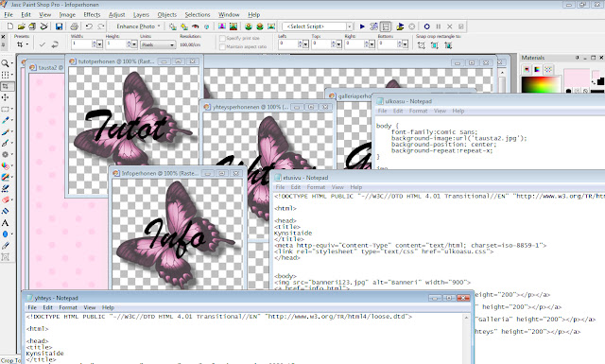This screenshot has height=364, width=605.
Task: Open the Enhance Photo dropdown
Action: 138,26
